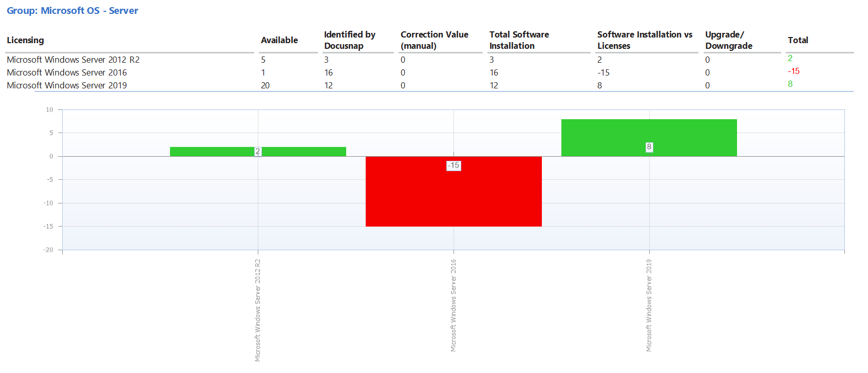Click the Total column header
This screenshot has width=868, height=373.
click(798, 40)
